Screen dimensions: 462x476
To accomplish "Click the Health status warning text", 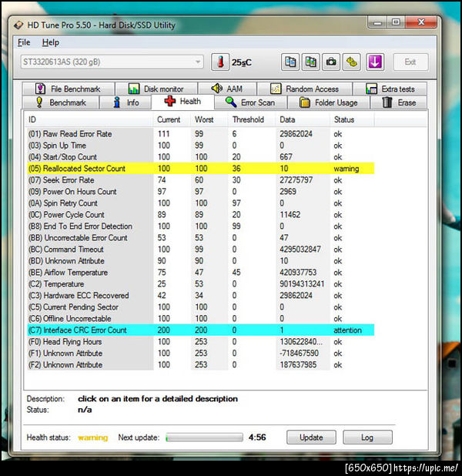I will [x=92, y=437].
